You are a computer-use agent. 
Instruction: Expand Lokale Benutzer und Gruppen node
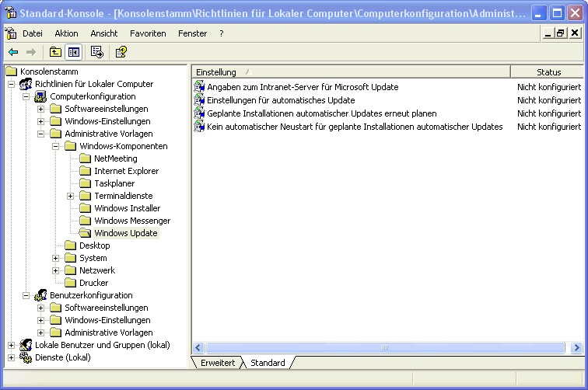(x=11, y=345)
